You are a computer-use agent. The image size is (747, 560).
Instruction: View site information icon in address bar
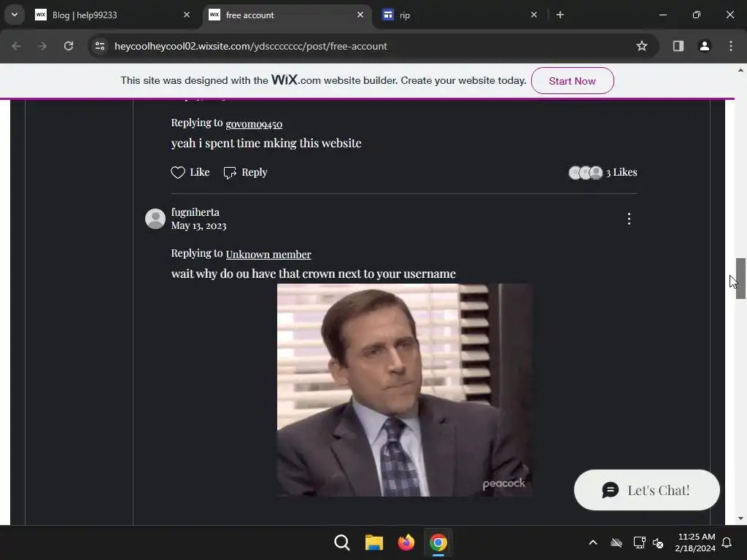(x=100, y=46)
